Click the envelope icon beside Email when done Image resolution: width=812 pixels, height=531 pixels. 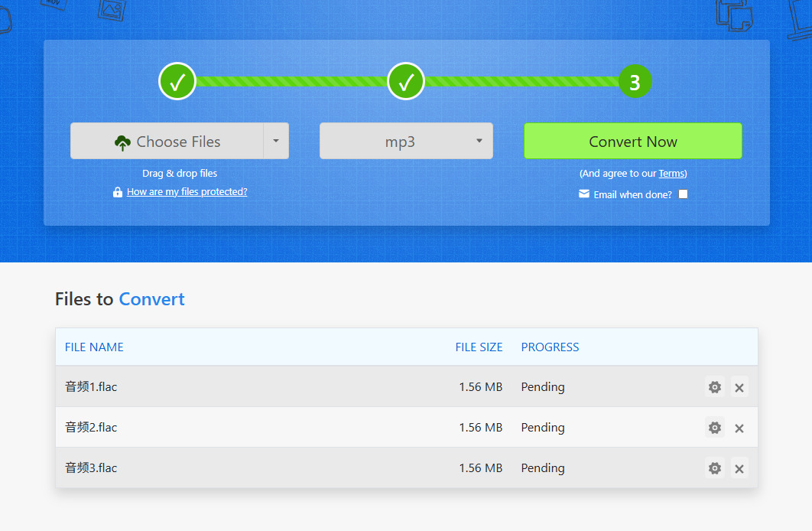584,194
